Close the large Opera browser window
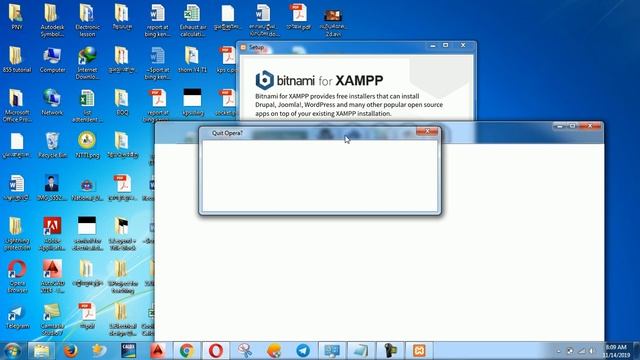 click(x=590, y=126)
